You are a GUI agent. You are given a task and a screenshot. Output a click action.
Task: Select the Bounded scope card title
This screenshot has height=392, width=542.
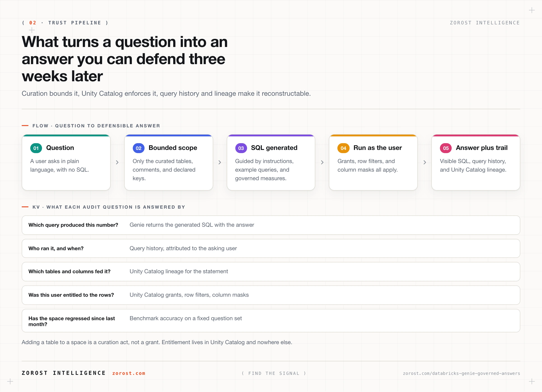click(x=173, y=148)
